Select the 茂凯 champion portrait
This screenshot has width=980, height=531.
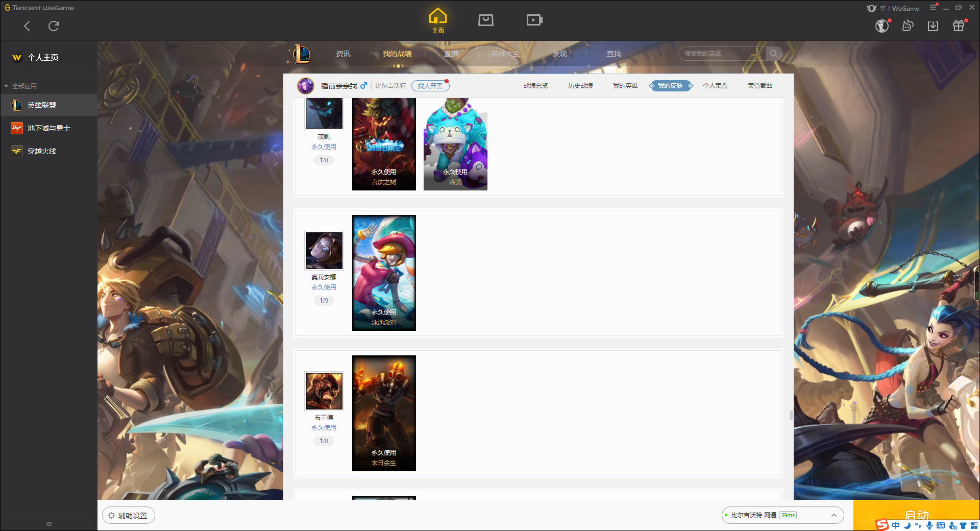(324, 113)
